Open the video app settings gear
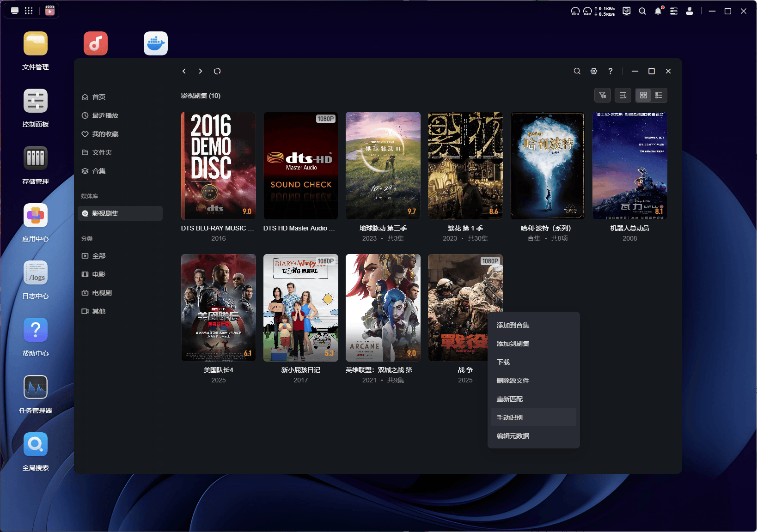This screenshot has height=532, width=757. click(x=594, y=71)
